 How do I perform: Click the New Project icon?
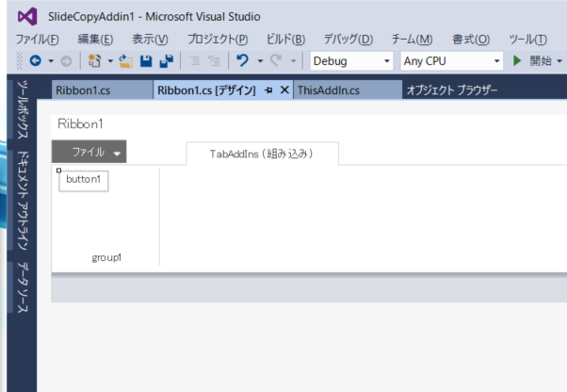[x=95, y=60]
